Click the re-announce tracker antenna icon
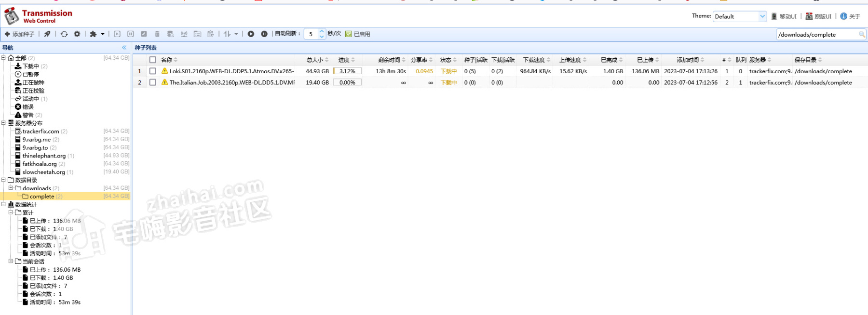 pyautogui.click(x=184, y=34)
